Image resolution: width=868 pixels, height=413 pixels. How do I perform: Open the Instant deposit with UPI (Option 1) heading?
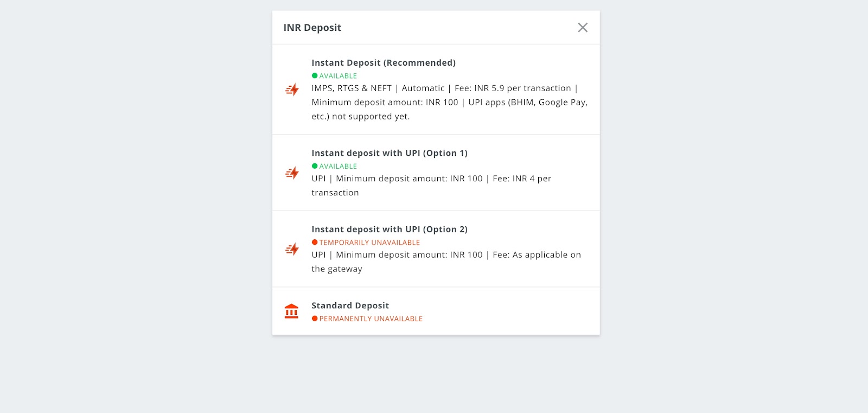390,153
